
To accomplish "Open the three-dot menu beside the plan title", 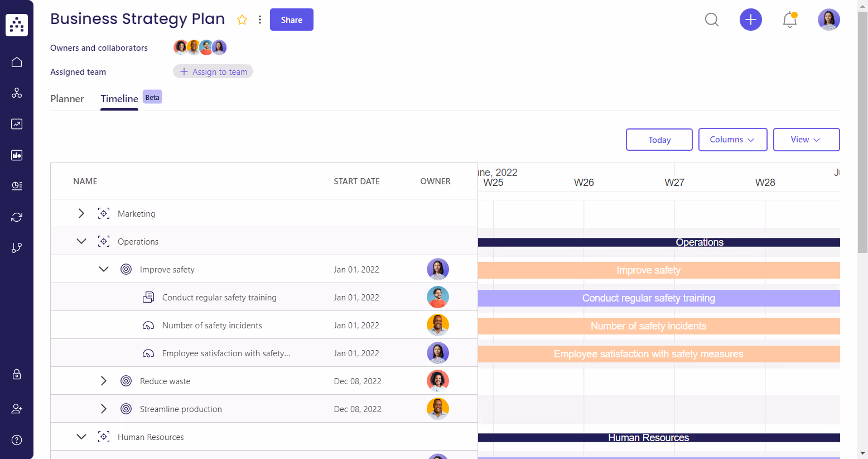I will coord(260,19).
